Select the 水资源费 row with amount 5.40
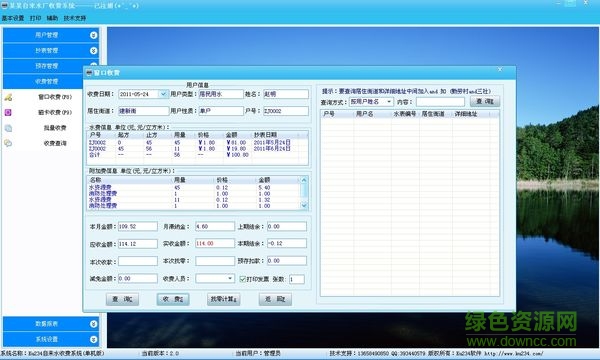Viewport: 600px width, 360px height. click(194, 187)
